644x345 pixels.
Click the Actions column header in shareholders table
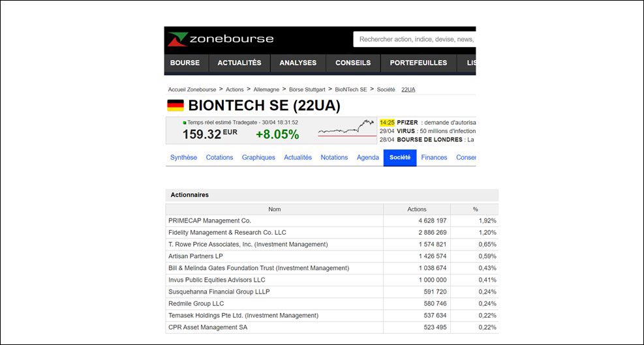(x=417, y=209)
